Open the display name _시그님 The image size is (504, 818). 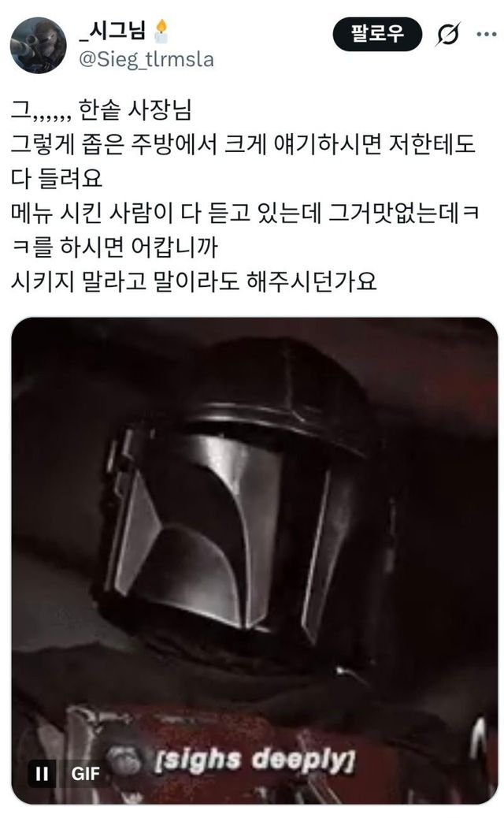point(112,30)
